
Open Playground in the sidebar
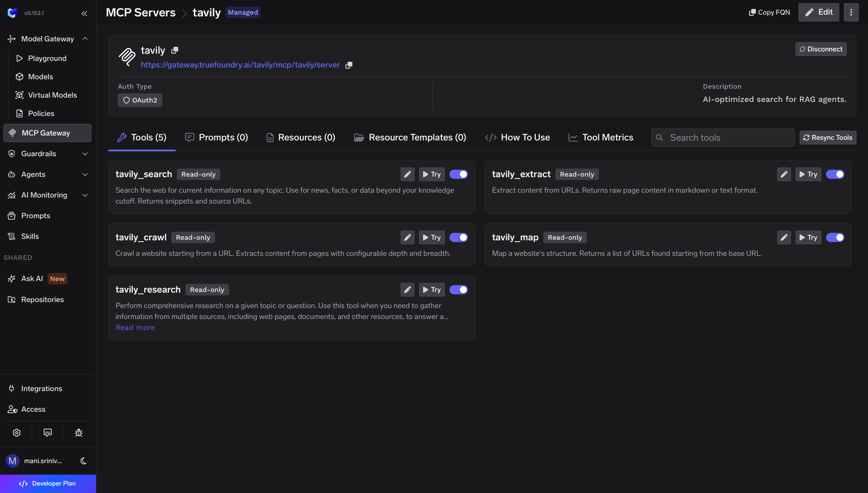[47, 58]
